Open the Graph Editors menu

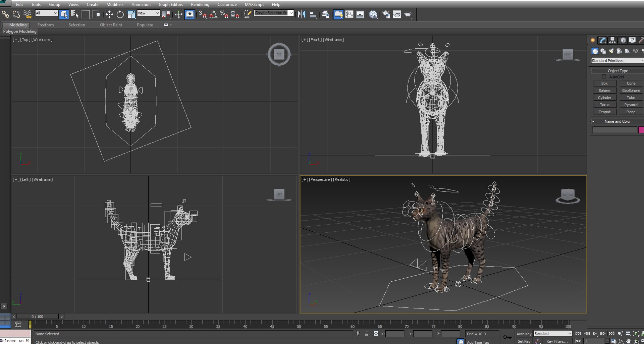coord(171,4)
